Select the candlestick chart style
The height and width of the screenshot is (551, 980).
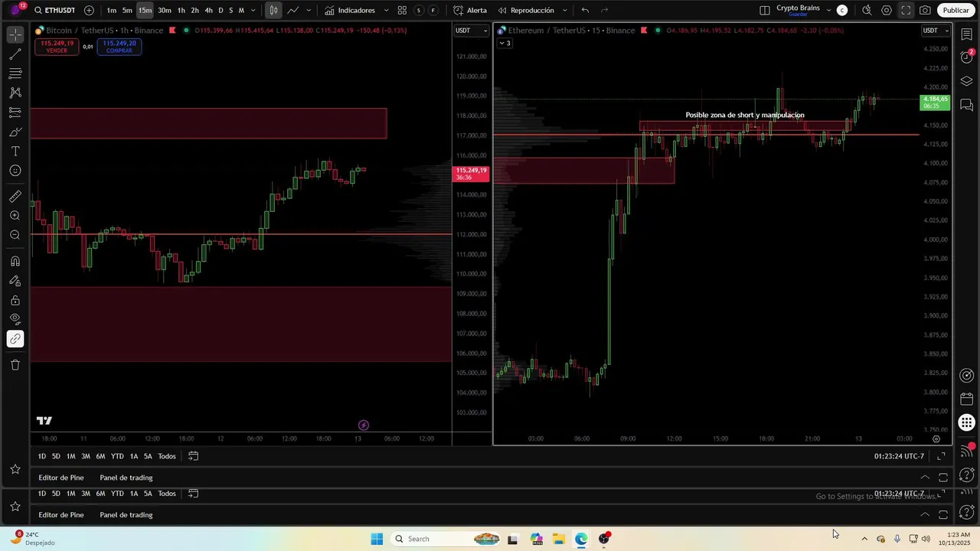(x=273, y=10)
